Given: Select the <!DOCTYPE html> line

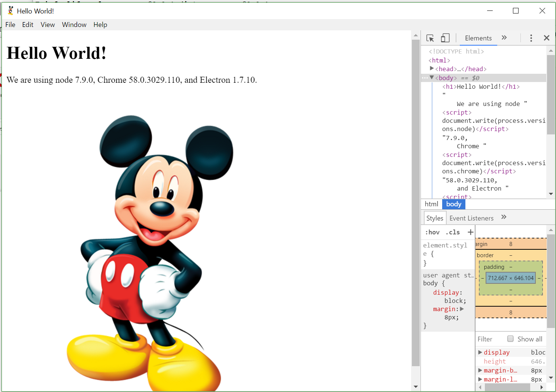Looking at the screenshot, I should tap(456, 51).
